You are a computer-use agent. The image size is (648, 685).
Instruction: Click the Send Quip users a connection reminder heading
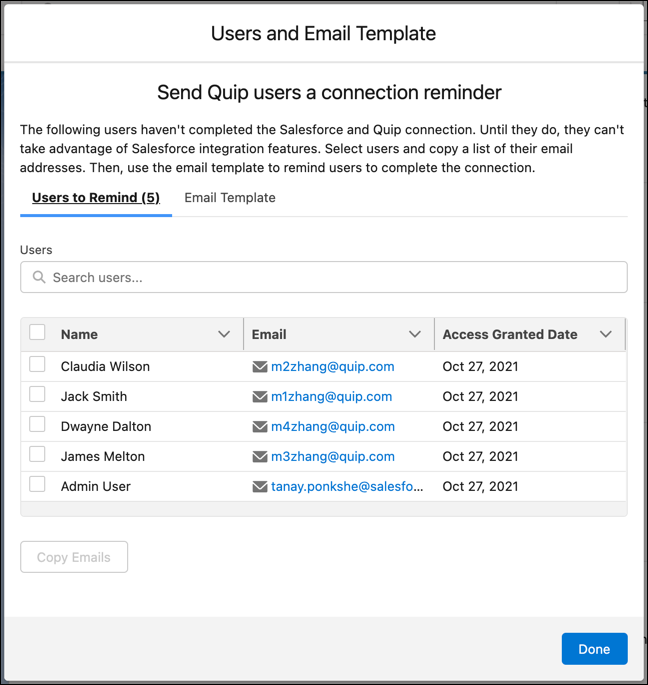pyautogui.click(x=329, y=93)
